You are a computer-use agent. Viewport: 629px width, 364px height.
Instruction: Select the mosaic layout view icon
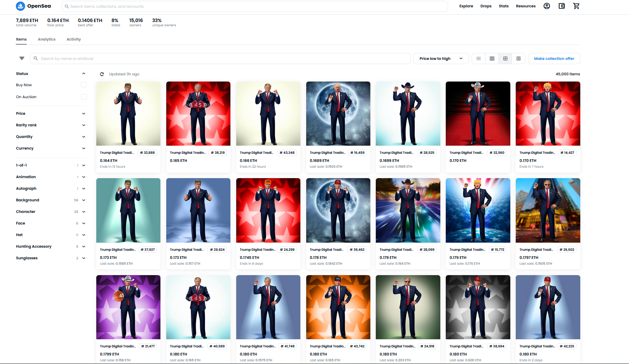[x=518, y=59]
